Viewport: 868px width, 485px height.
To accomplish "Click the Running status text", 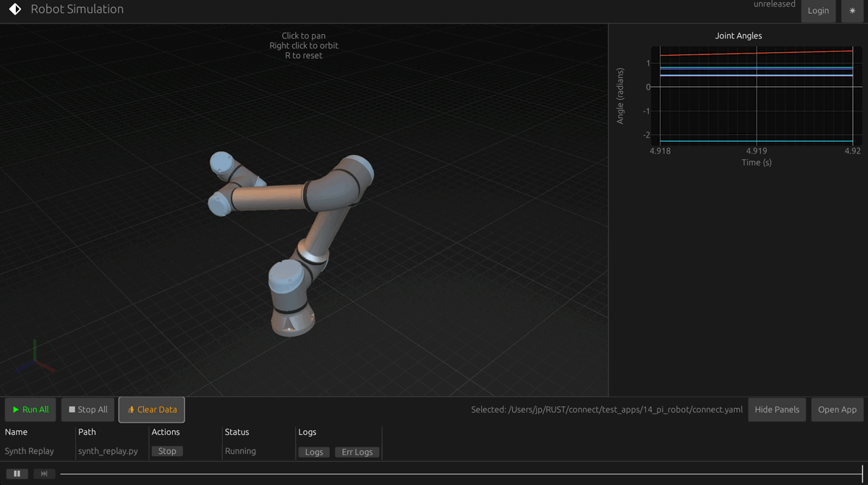I will tap(240, 451).
